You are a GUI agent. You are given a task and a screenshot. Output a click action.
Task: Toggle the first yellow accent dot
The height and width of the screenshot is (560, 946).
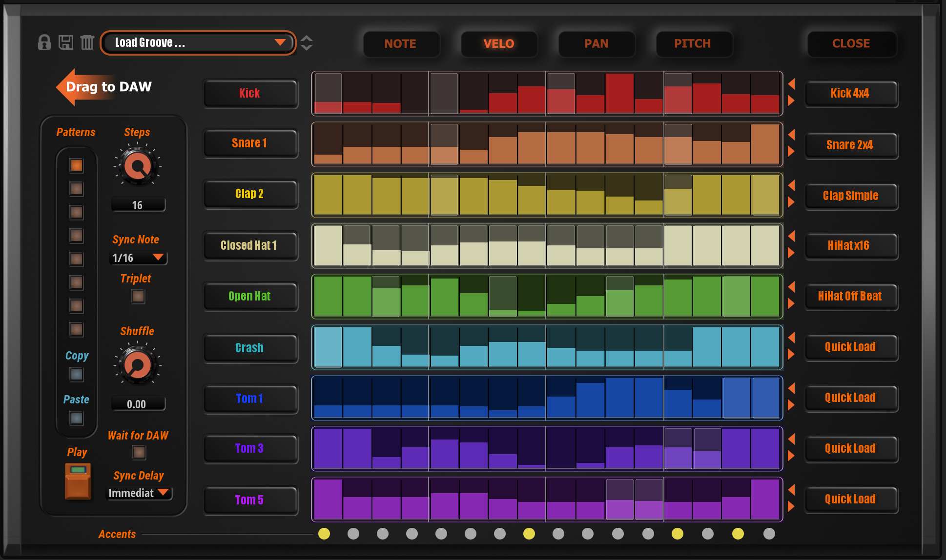point(324,534)
